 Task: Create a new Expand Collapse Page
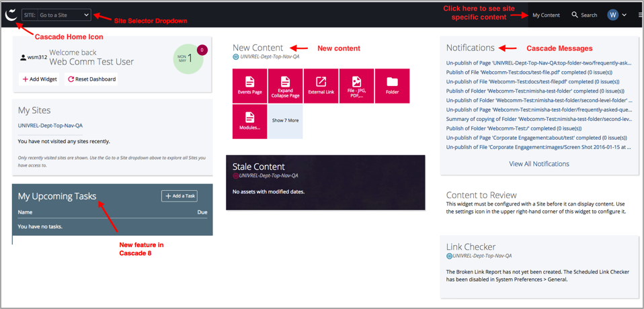click(x=285, y=86)
